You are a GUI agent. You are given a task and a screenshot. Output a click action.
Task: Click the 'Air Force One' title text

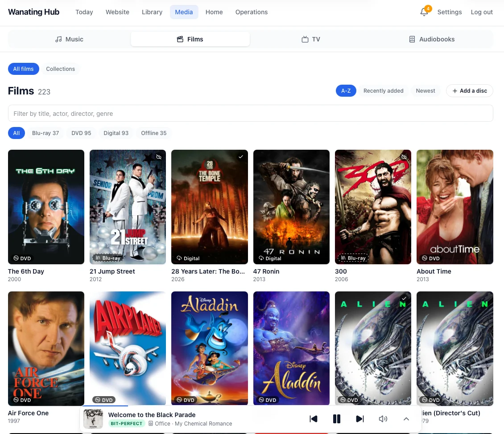pyautogui.click(x=28, y=413)
